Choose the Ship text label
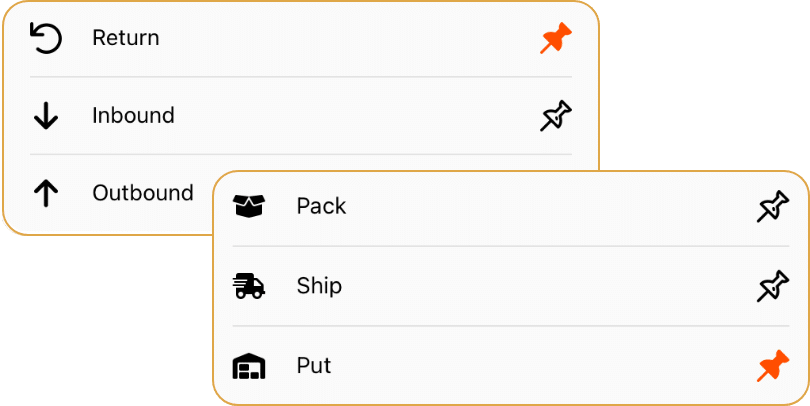 tap(319, 286)
